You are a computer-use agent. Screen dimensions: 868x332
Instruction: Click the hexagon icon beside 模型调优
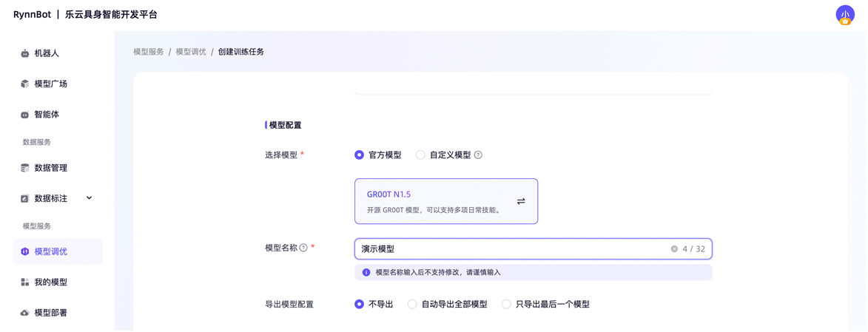(24, 251)
